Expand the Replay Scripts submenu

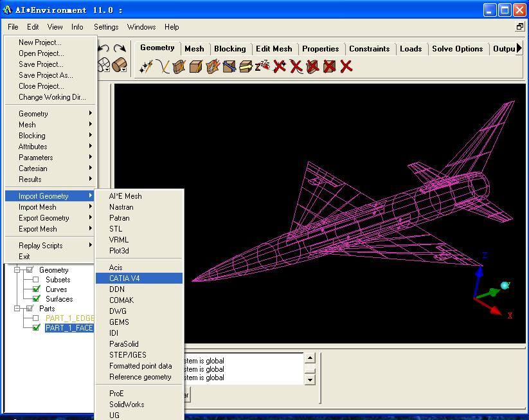click(x=51, y=246)
